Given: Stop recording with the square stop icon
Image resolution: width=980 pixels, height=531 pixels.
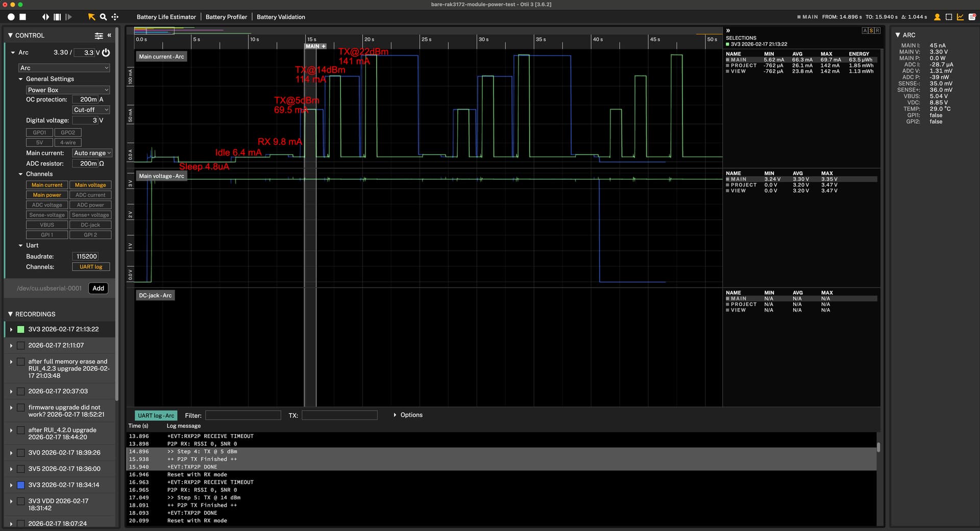Looking at the screenshot, I should [23, 17].
